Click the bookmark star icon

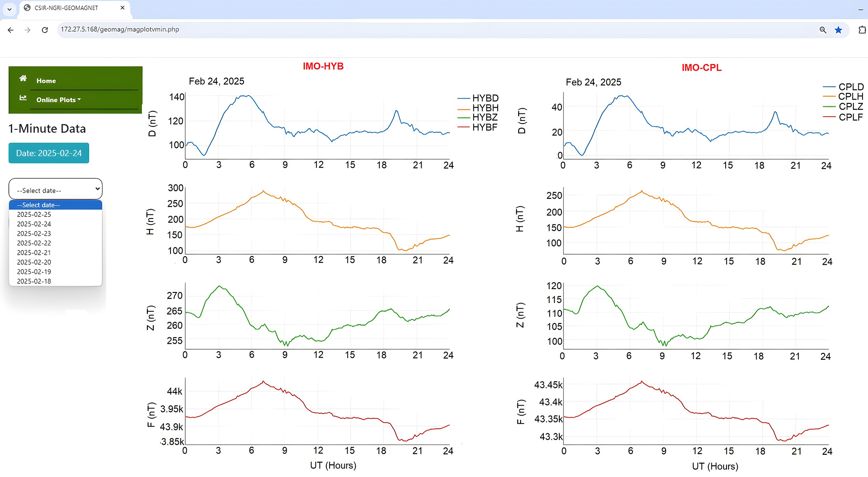839,30
